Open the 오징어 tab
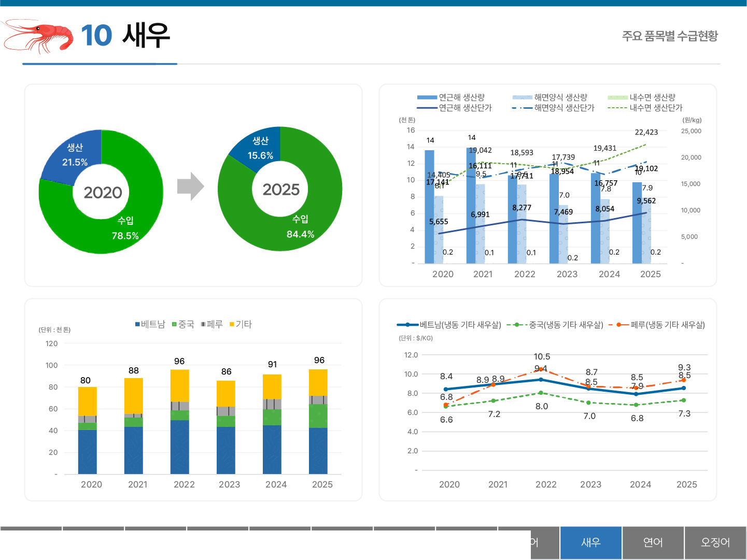The width and height of the screenshot is (747, 560). [715, 542]
